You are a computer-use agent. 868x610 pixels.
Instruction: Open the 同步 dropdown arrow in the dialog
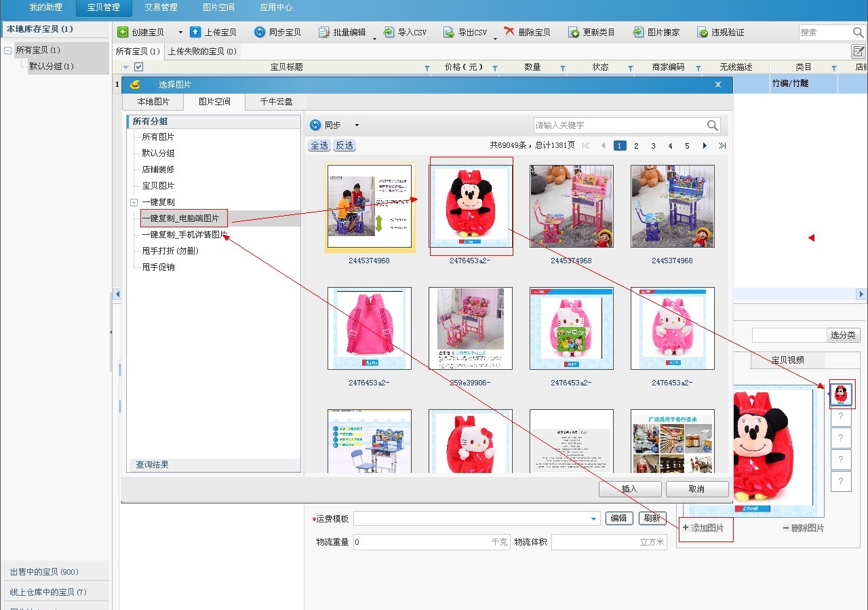pyautogui.click(x=357, y=125)
